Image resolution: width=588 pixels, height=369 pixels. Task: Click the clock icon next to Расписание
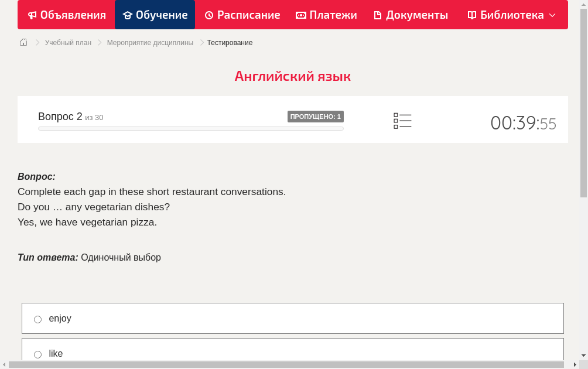[208, 15]
